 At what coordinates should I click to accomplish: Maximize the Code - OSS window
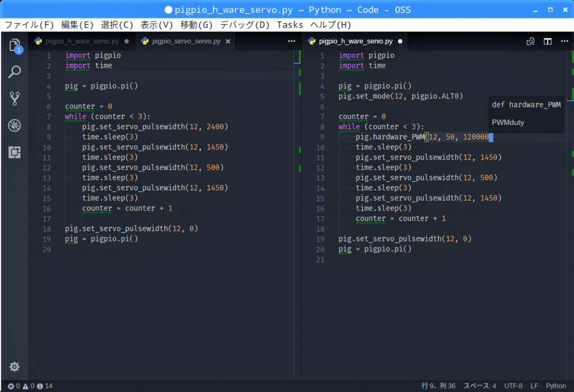pyautogui.click(x=550, y=10)
